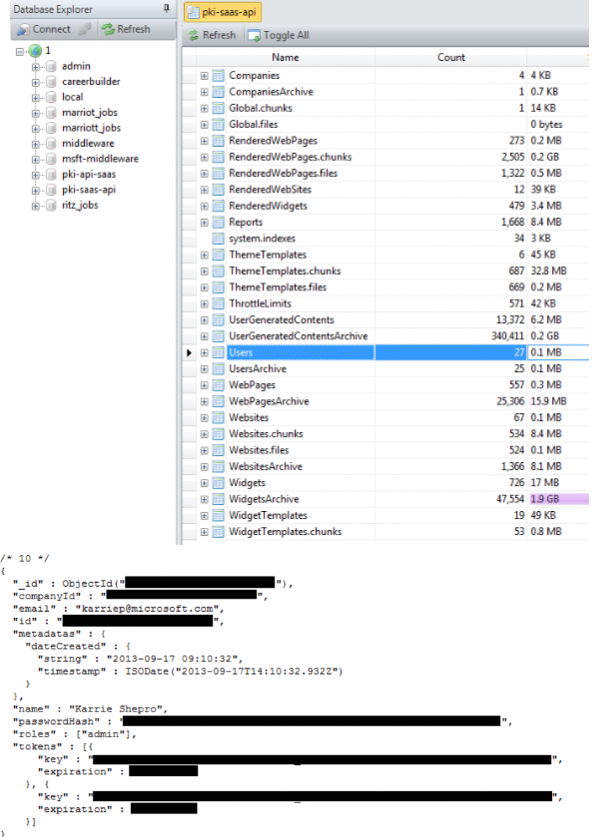The image size is (600, 837).
Task: Click Refresh in the Database Explorer toolbar
Action: (x=126, y=29)
